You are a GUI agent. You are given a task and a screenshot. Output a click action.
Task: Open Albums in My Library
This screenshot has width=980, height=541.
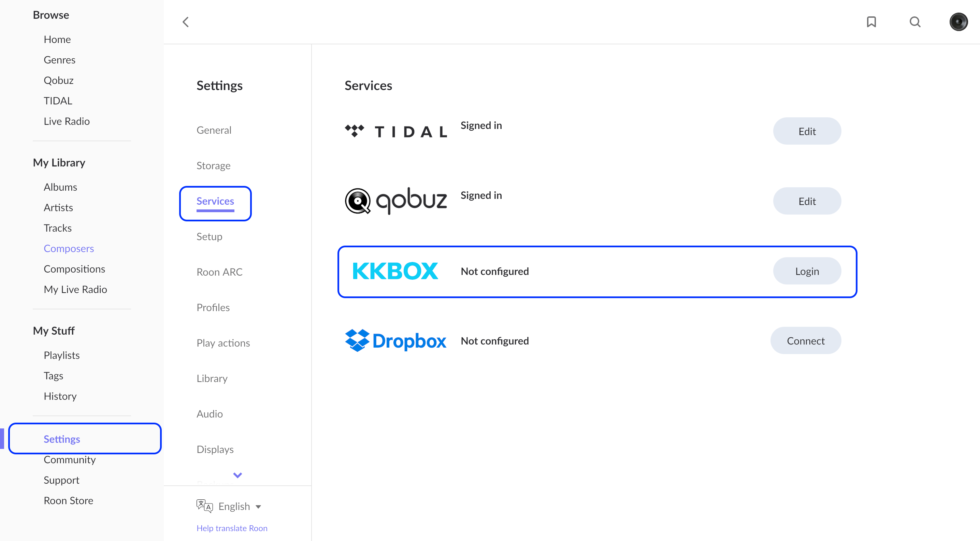tap(60, 187)
